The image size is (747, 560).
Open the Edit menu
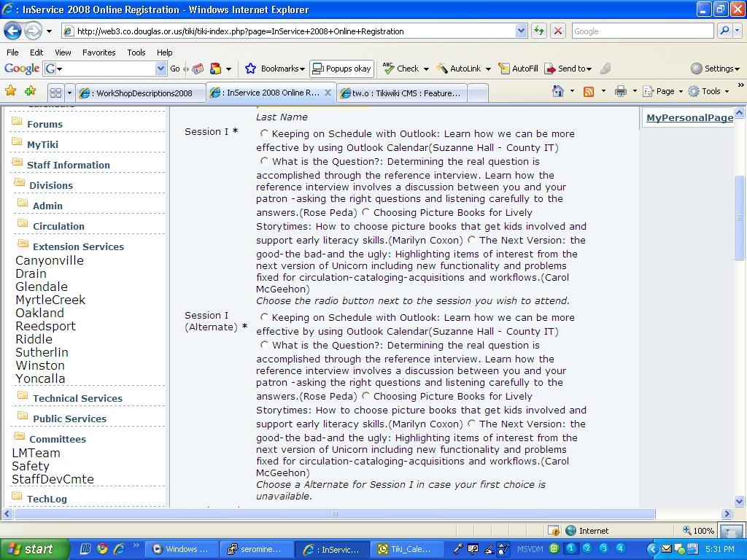(x=36, y=52)
